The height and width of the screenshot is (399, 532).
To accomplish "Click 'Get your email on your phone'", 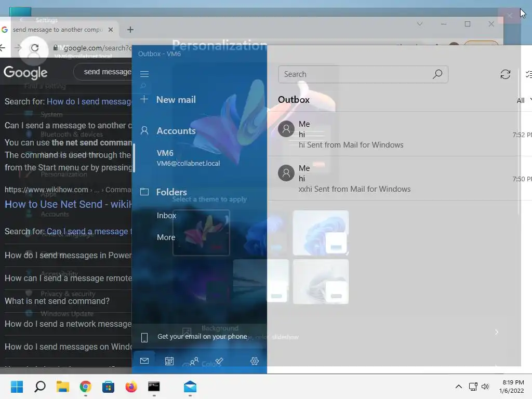I will point(202,337).
